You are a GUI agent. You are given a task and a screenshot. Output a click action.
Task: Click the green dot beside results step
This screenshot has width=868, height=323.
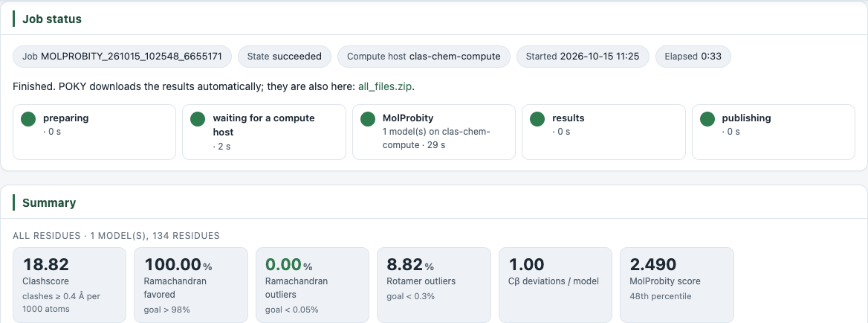[537, 119]
